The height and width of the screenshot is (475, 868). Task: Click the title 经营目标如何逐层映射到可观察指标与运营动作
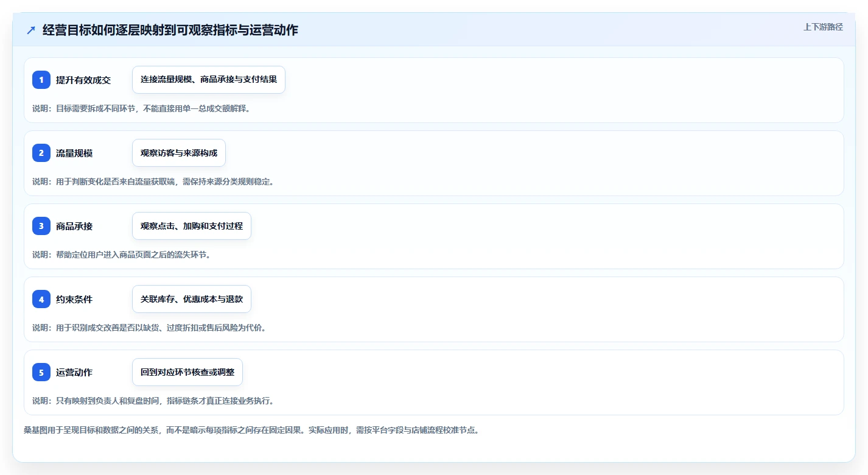pyautogui.click(x=170, y=30)
